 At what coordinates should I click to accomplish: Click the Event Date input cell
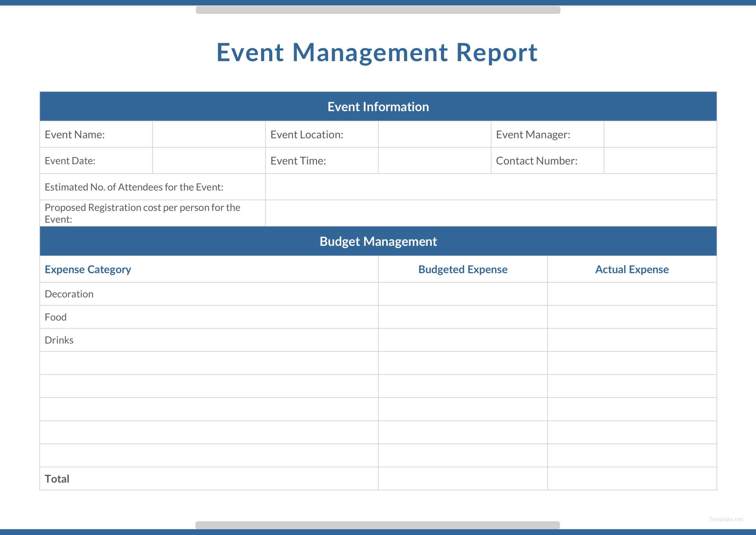pos(209,161)
